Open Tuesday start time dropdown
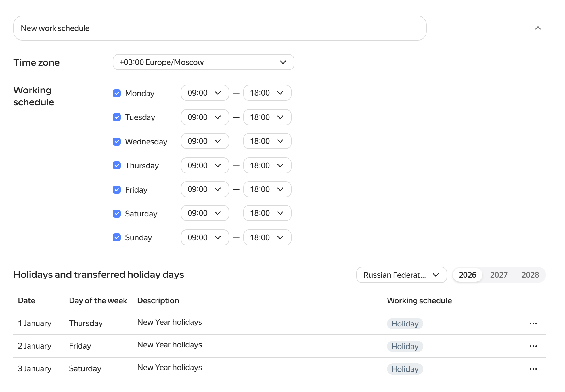Viewport: 565px width, 392px height. tap(205, 117)
